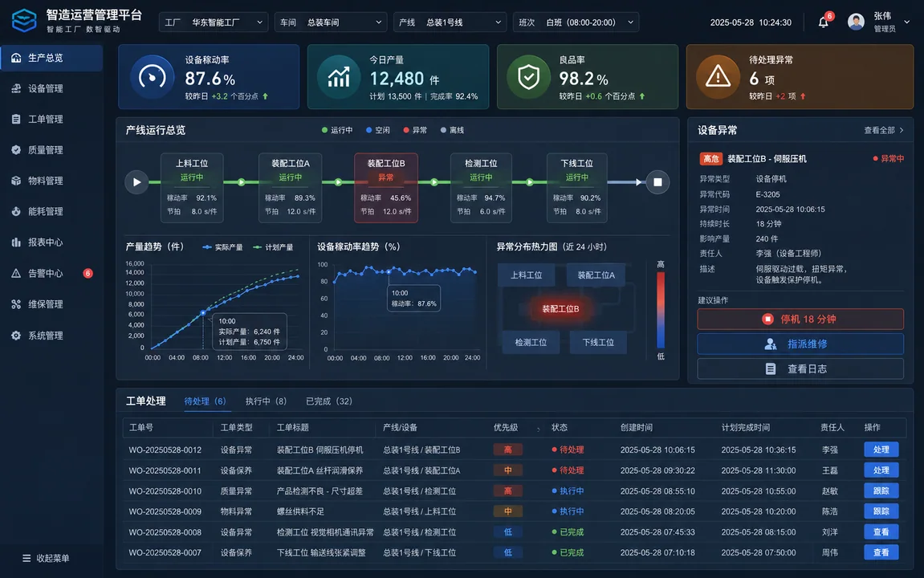Click 装配工位A in the heatmap

point(596,275)
